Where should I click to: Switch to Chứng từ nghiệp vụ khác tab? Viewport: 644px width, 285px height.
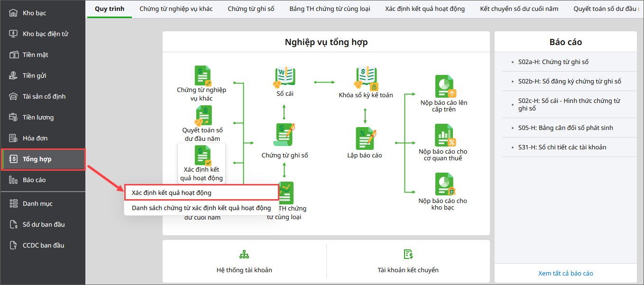176,9
